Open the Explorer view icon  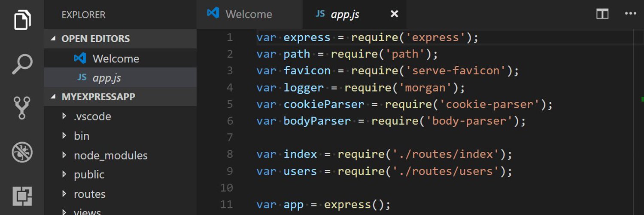(x=22, y=19)
